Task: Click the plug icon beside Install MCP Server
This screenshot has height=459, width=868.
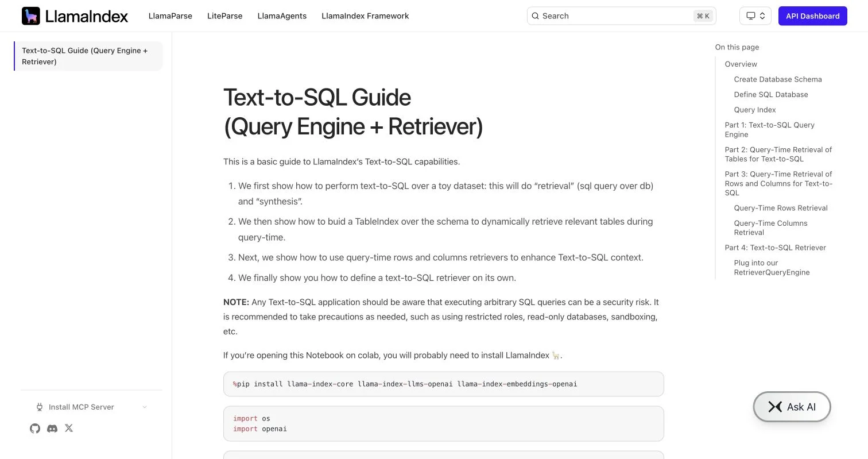Action: click(x=40, y=407)
